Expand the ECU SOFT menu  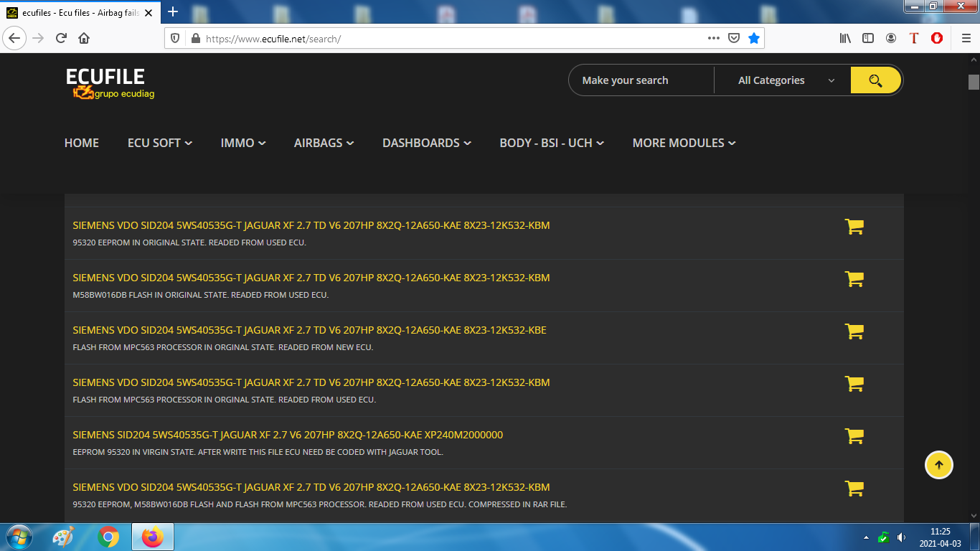[x=159, y=143]
